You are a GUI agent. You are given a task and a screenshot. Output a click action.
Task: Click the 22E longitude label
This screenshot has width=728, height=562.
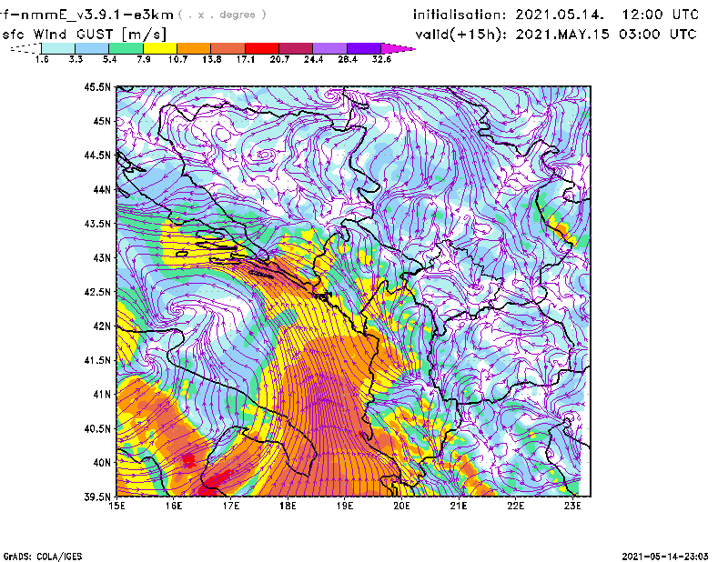coord(515,506)
